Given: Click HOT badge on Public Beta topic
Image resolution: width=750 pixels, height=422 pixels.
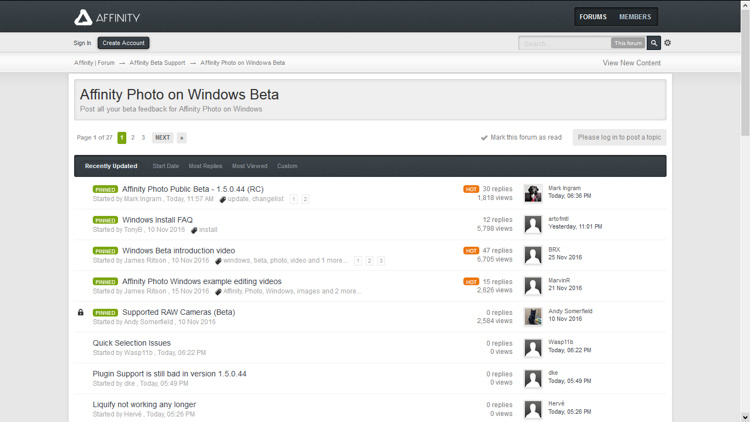Looking at the screenshot, I should coord(471,189).
